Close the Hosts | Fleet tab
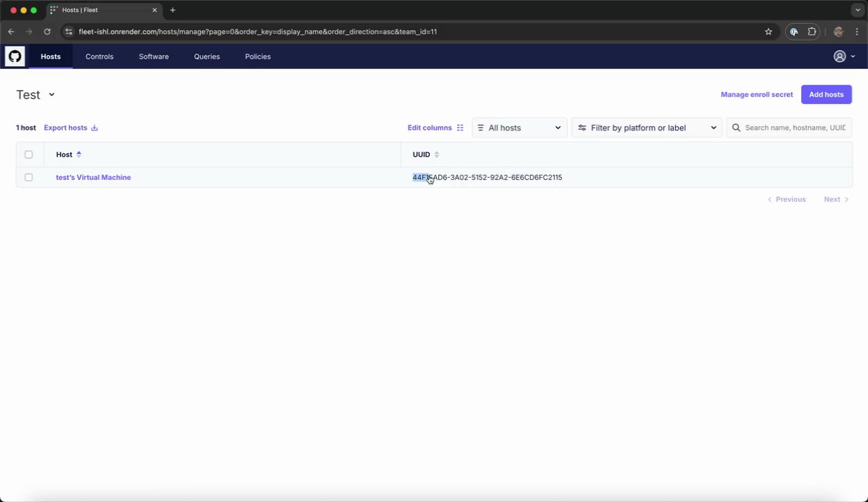 click(155, 10)
